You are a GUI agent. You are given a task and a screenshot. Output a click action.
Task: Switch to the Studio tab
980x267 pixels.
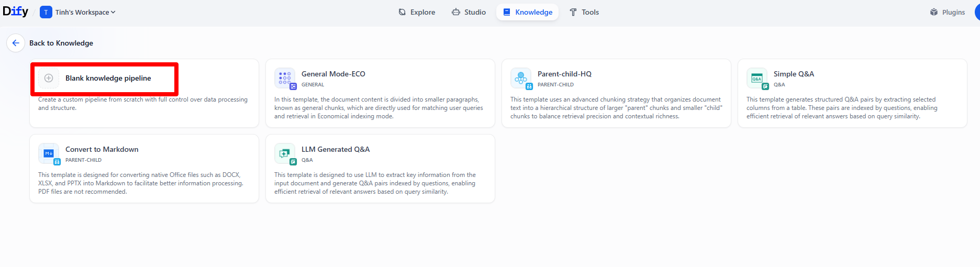[x=469, y=12]
